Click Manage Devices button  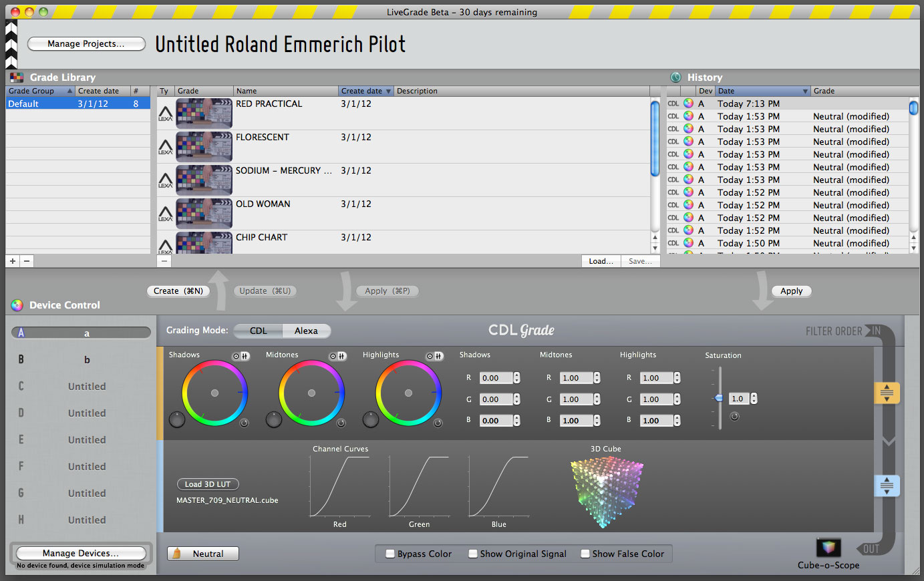click(81, 553)
